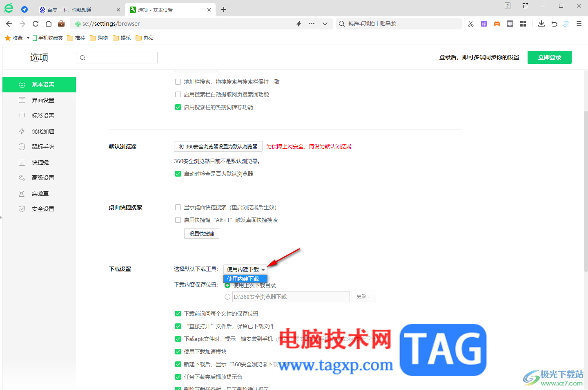
Task: Toggle the 下载apk文件时 checkbox
Action: (178, 339)
